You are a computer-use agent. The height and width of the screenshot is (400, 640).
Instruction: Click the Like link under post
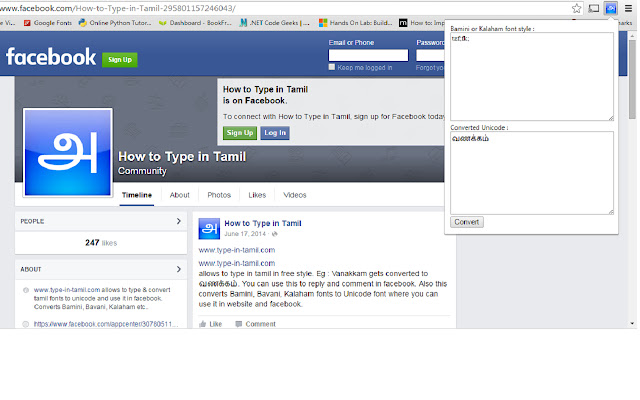pos(216,324)
